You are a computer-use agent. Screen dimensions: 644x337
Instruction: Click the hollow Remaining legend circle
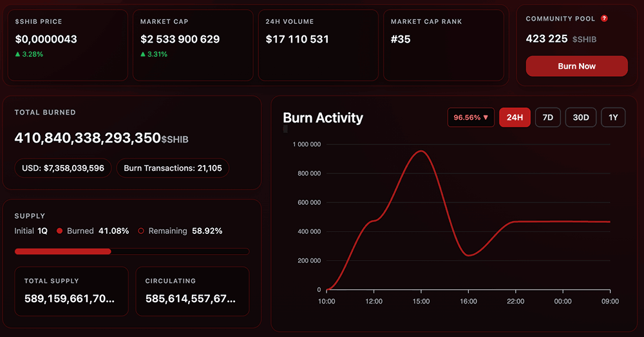coord(141,231)
